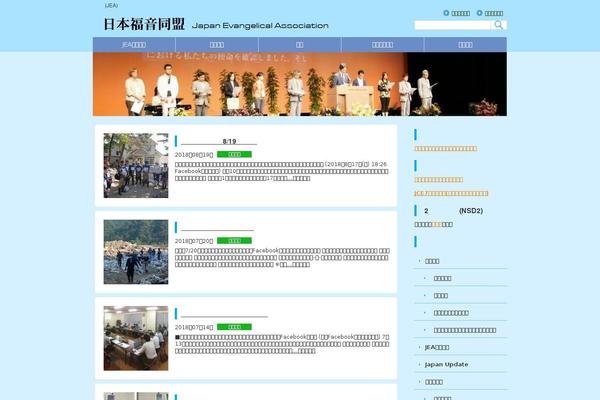
Task: Click the (NSD2) sidebar heading
Action: coord(454,211)
